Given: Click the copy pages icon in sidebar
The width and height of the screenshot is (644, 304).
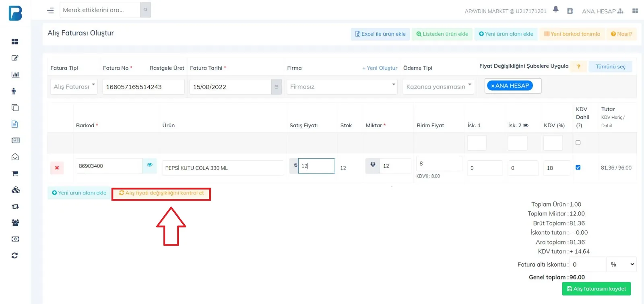Looking at the screenshot, I should tap(15, 108).
